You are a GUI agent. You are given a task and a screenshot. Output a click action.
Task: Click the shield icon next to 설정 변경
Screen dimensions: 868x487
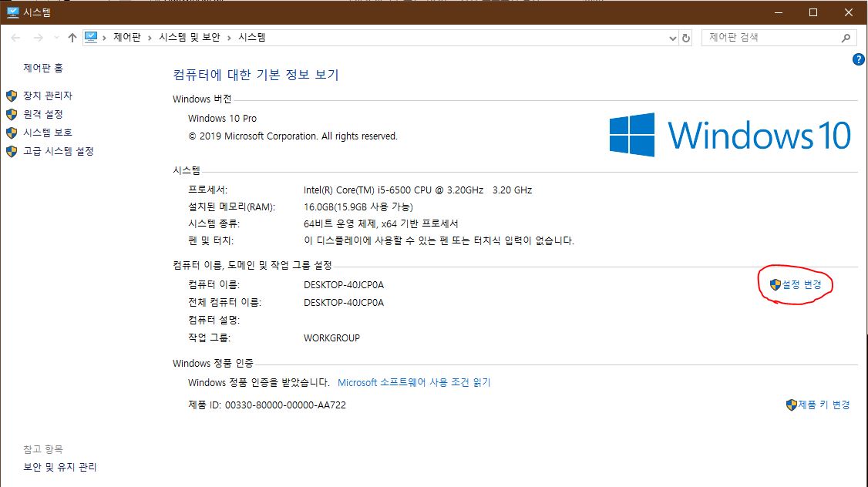click(775, 284)
